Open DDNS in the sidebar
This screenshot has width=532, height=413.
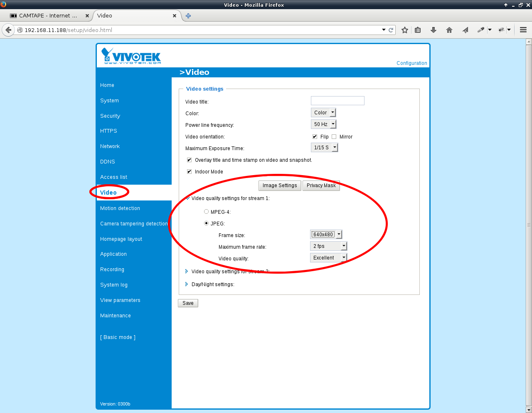coord(108,162)
